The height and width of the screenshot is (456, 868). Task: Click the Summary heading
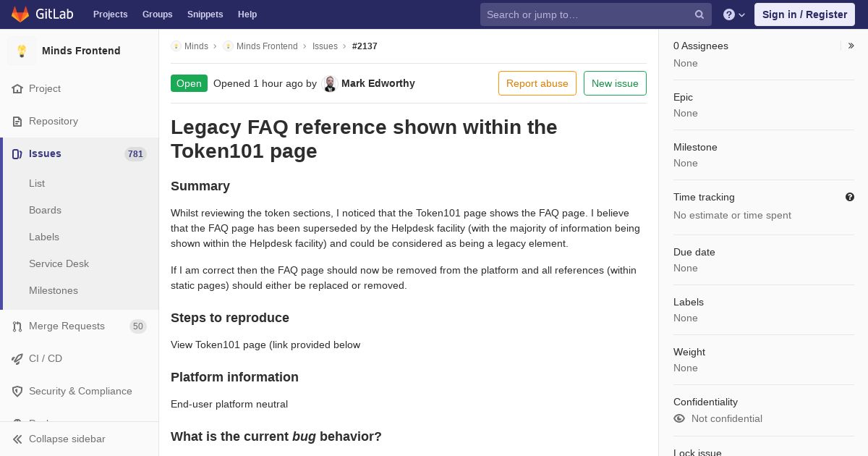tap(200, 186)
